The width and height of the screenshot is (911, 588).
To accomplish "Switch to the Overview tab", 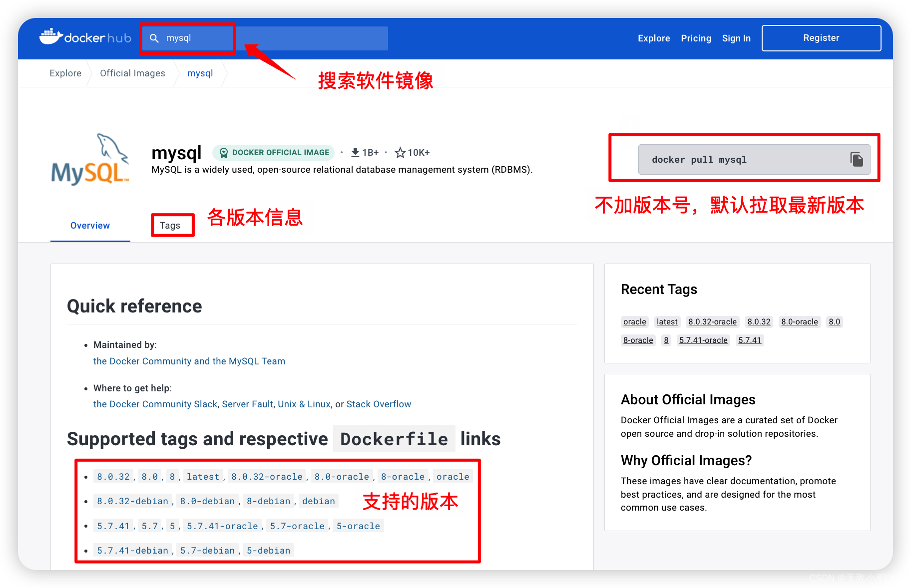I will coord(90,226).
